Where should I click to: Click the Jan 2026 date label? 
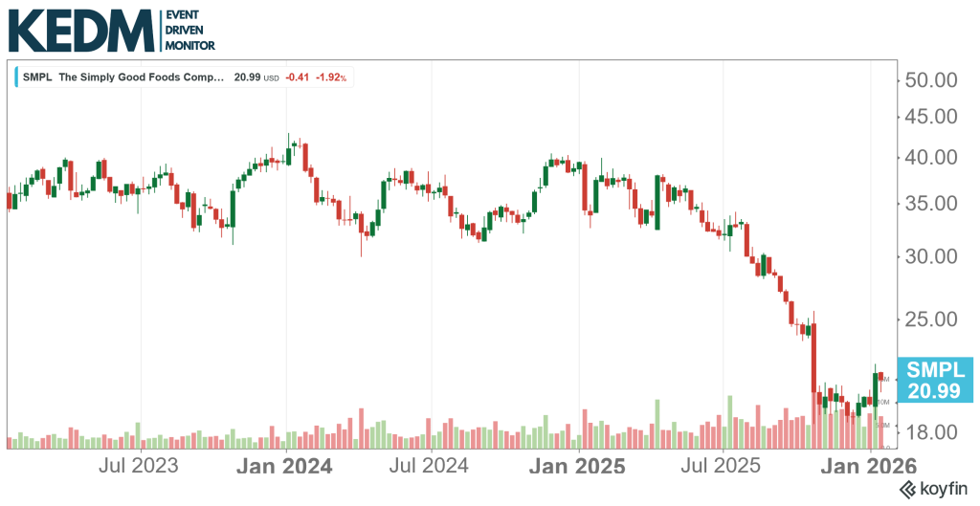click(x=870, y=467)
